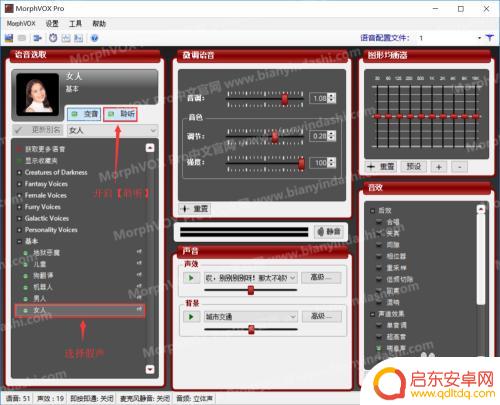Toggle the 聆听 (listen) button
The width and height of the screenshot is (500, 405).
click(x=120, y=114)
